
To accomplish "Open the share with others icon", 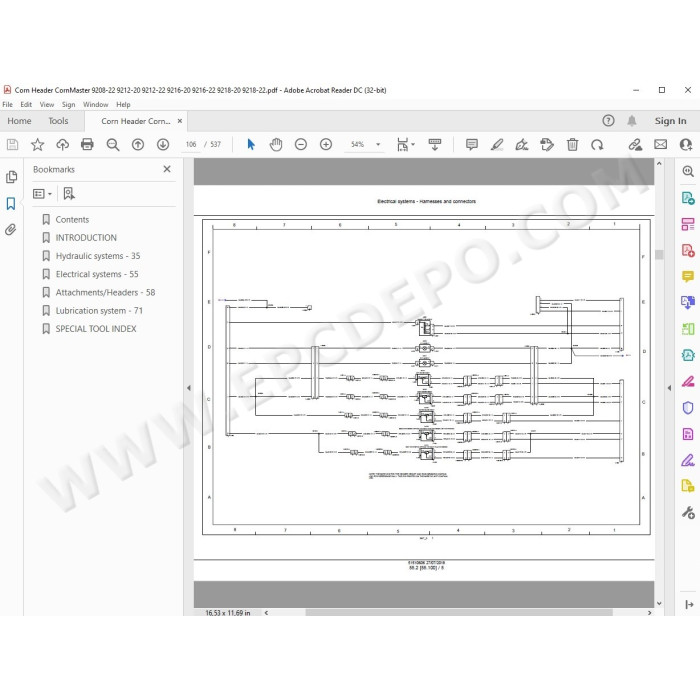I will tap(686, 144).
